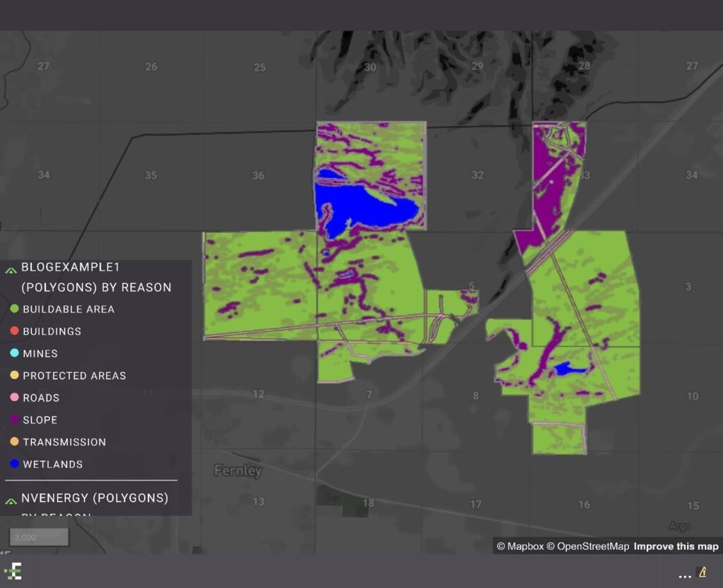723x588 pixels.
Task: Click the blue Wetlands legend dot
Action: pos(14,464)
